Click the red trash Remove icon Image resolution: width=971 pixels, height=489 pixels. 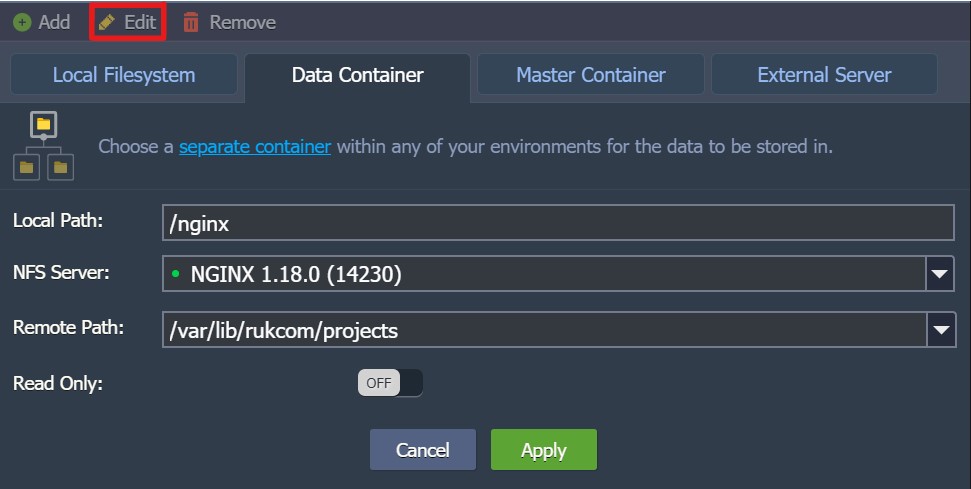tap(191, 23)
